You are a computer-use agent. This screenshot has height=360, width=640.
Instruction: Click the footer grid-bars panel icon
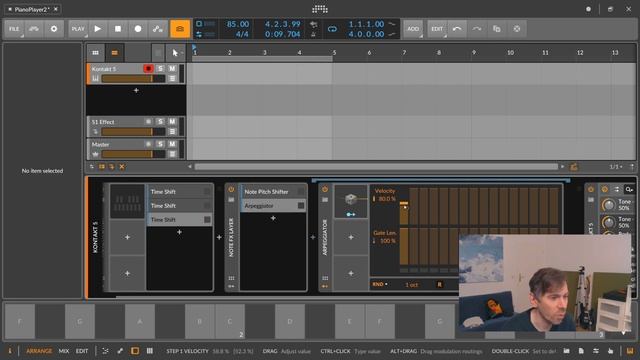[150, 351]
